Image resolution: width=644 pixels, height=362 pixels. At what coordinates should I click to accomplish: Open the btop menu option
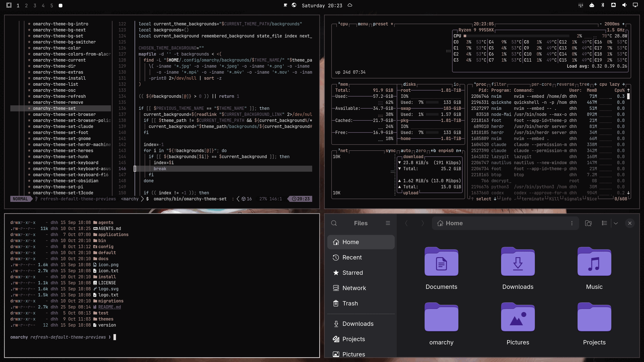click(x=363, y=24)
